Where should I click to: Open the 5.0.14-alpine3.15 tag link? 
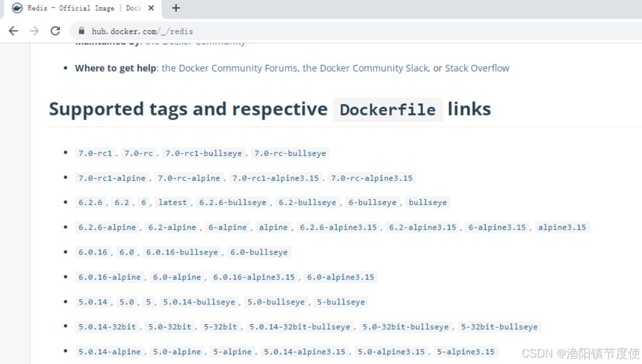(305, 352)
